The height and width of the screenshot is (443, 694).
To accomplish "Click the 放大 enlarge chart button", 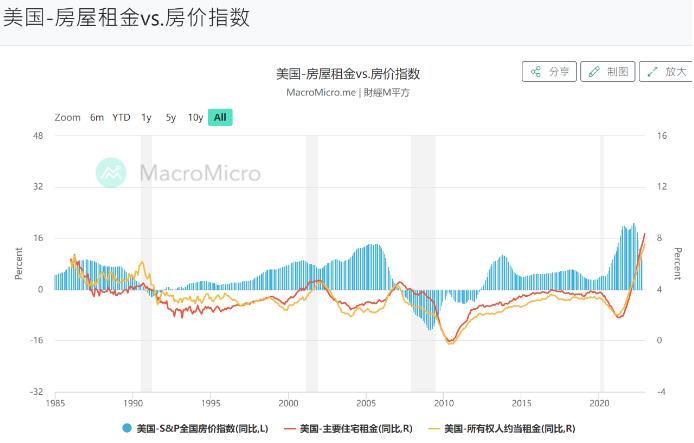I will click(x=666, y=72).
